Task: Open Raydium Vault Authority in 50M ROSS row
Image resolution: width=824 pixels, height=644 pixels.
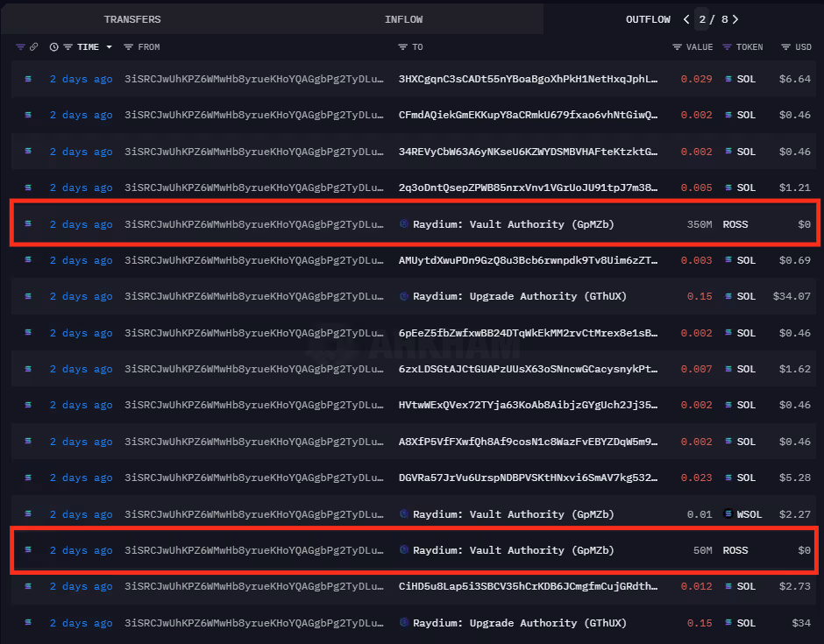Action: pyautogui.click(x=514, y=550)
